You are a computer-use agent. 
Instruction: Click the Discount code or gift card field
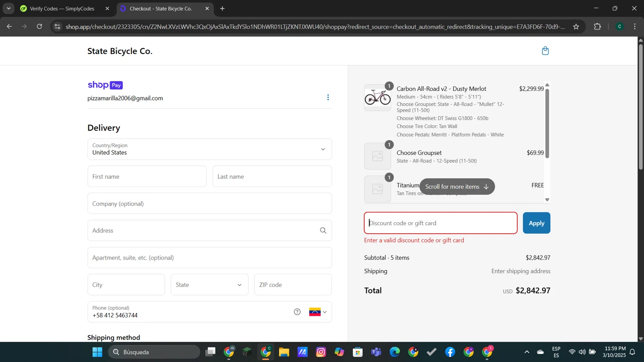tap(440, 223)
